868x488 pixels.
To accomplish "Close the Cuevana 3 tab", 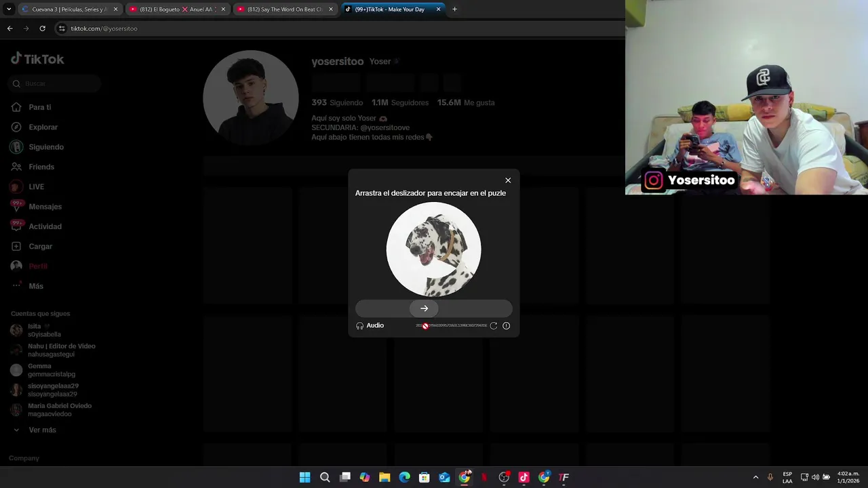I will coord(115,9).
